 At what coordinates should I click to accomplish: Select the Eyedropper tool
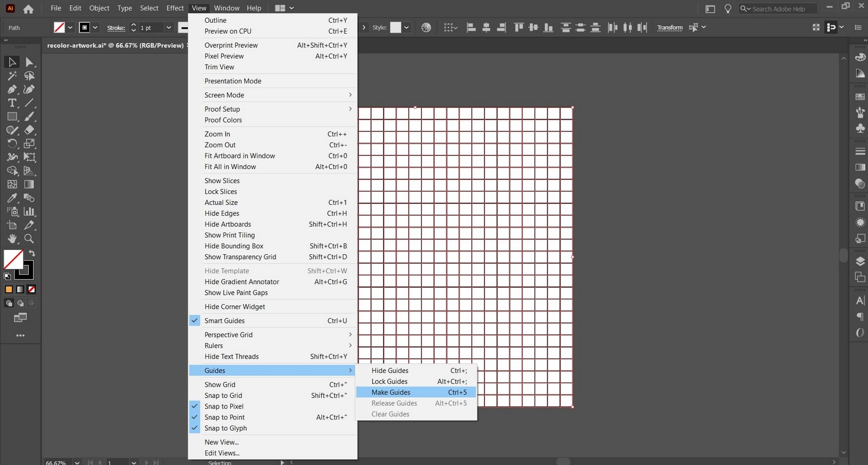tap(12, 198)
